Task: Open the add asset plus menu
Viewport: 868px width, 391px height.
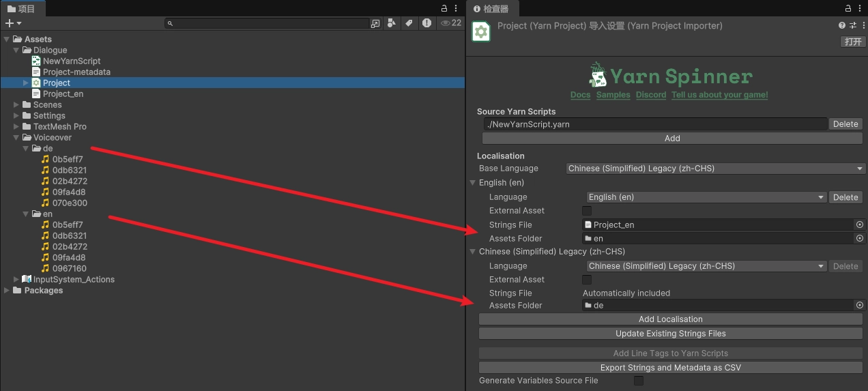Action: tap(13, 23)
